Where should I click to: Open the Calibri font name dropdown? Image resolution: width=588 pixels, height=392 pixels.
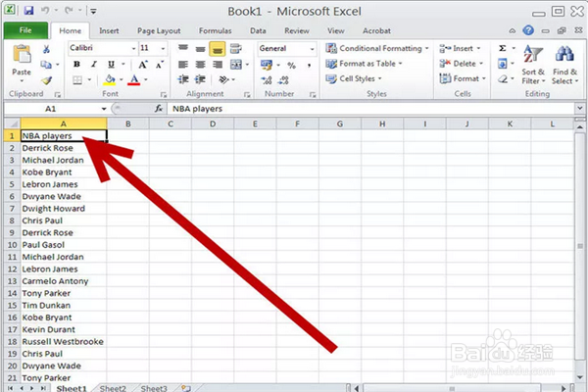pyautogui.click(x=133, y=48)
